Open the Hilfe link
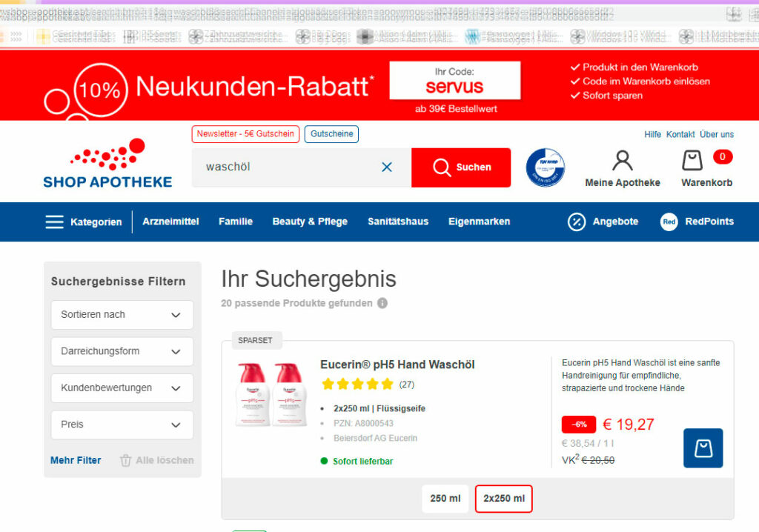The width and height of the screenshot is (759, 532). (652, 135)
